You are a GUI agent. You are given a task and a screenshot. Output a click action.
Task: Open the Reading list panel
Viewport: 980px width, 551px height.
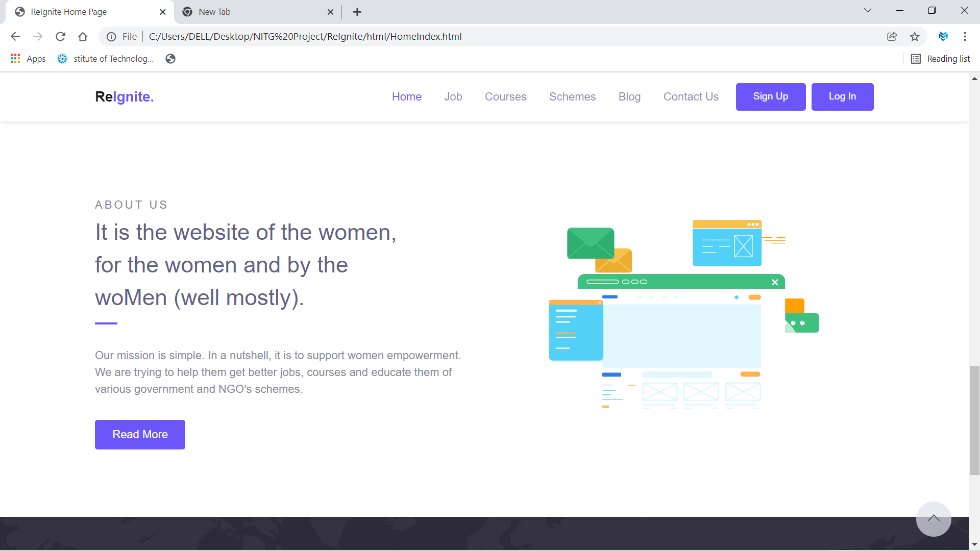[x=940, y=59]
